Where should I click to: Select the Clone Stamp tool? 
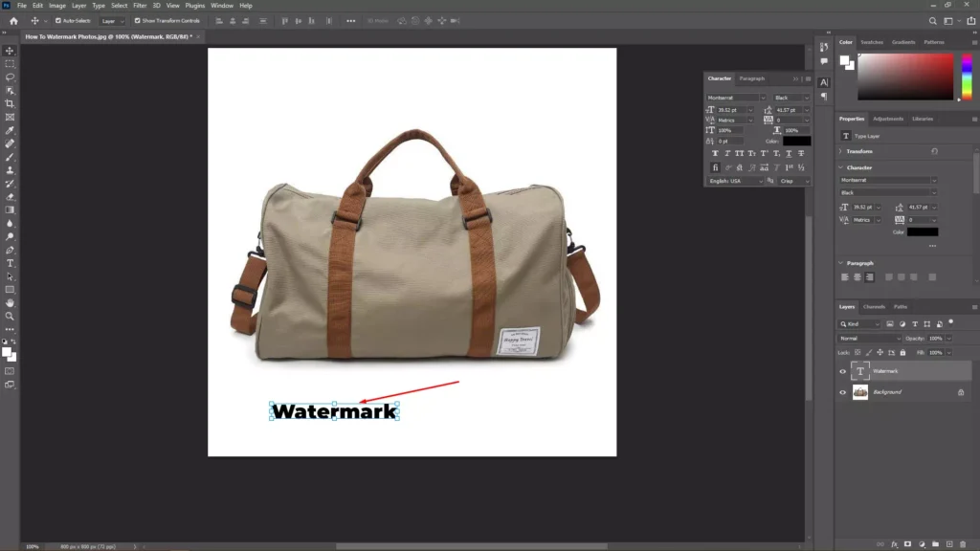(10, 170)
